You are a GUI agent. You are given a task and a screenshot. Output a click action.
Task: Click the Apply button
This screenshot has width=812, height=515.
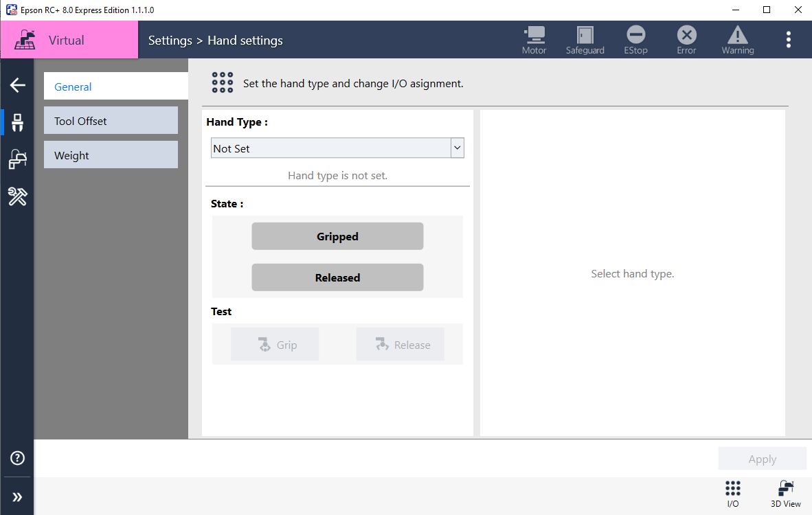click(763, 459)
